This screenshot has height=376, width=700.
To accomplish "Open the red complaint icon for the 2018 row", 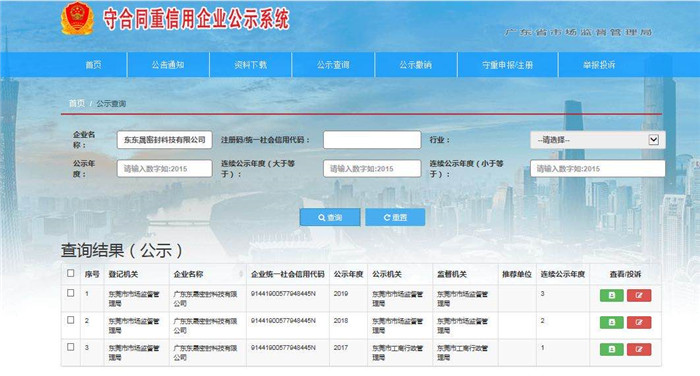I will click(x=639, y=322).
